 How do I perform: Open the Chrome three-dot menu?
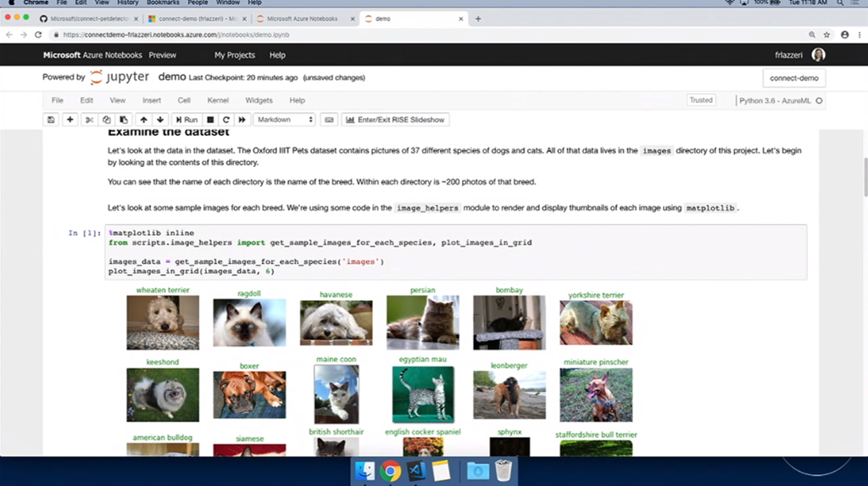pyautogui.click(x=860, y=35)
